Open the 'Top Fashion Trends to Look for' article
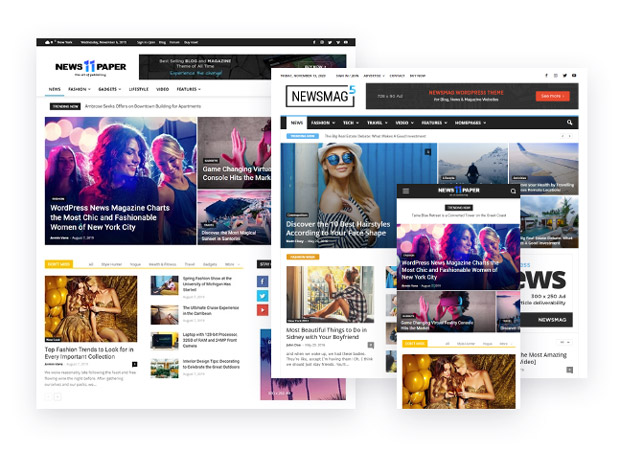620x450 pixels. point(91,354)
